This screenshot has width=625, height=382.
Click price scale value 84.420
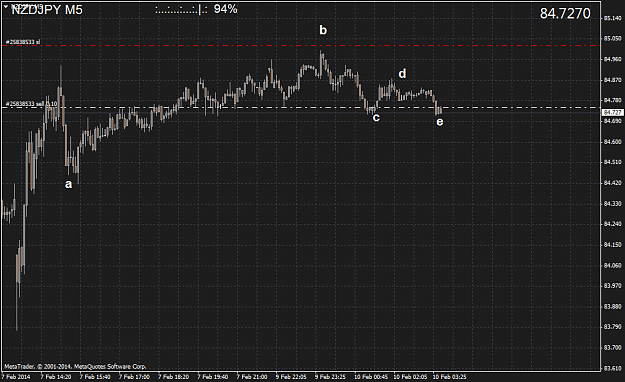click(613, 183)
